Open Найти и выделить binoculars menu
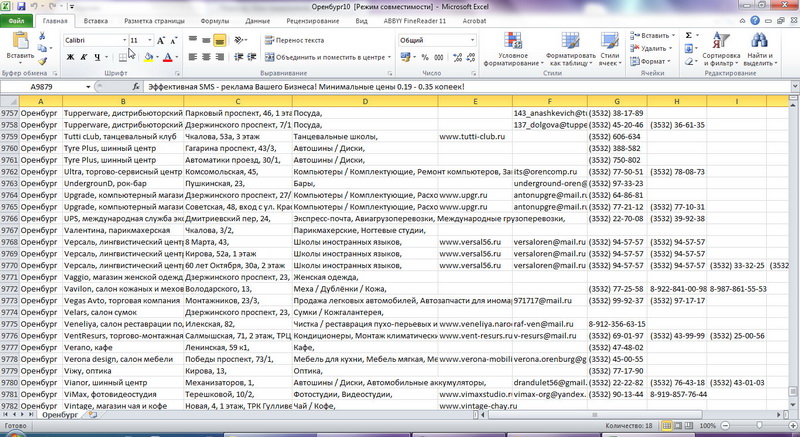 tap(760, 49)
